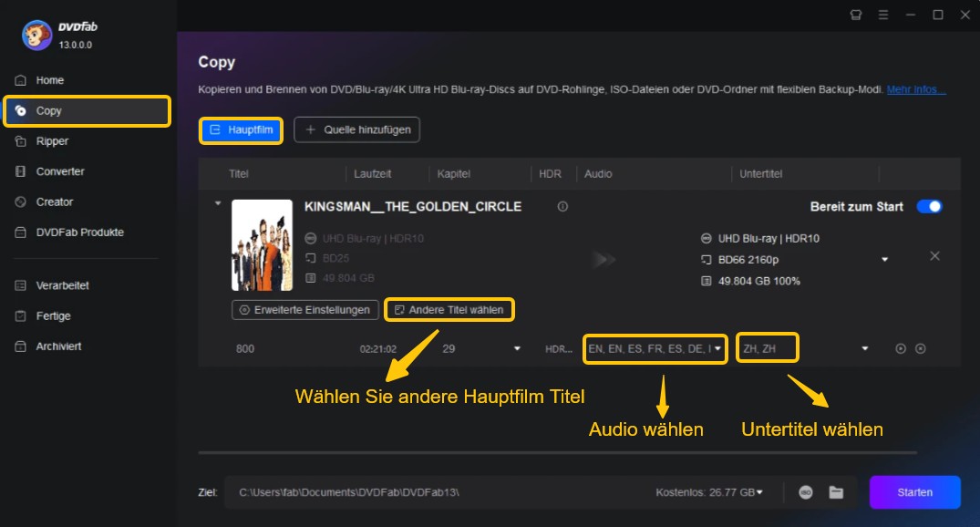Screen dimensions: 980x527
Task: Click Andere Titel wählen button
Action: [449, 310]
